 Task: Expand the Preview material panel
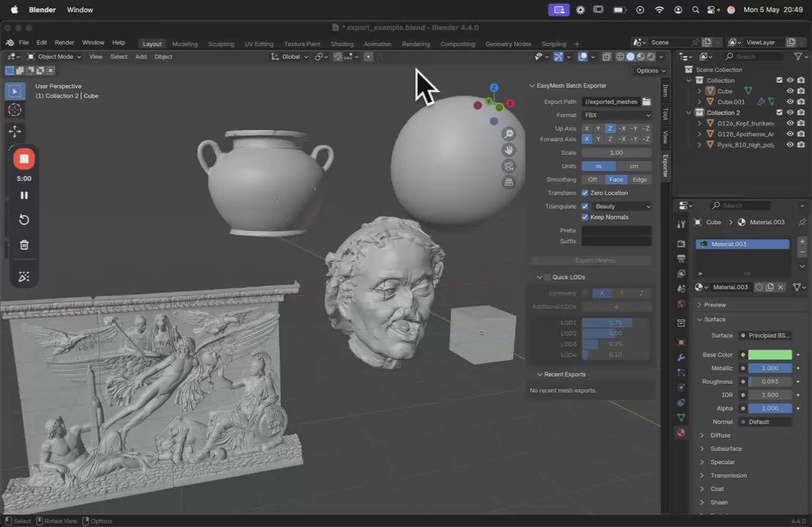tap(699, 304)
